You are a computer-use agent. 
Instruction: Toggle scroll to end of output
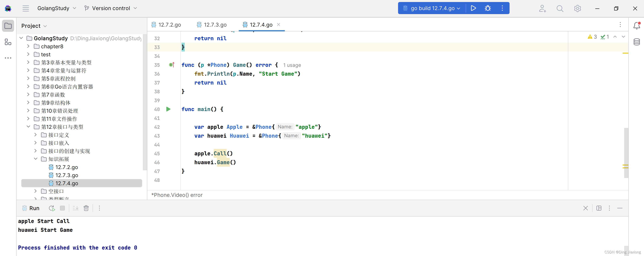click(75, 208)
